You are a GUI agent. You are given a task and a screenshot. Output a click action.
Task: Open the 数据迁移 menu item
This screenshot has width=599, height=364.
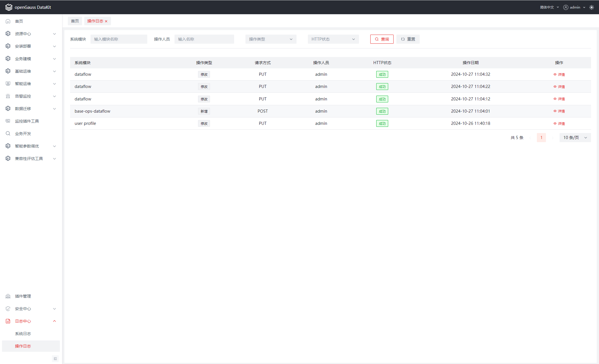click(31, 109)
